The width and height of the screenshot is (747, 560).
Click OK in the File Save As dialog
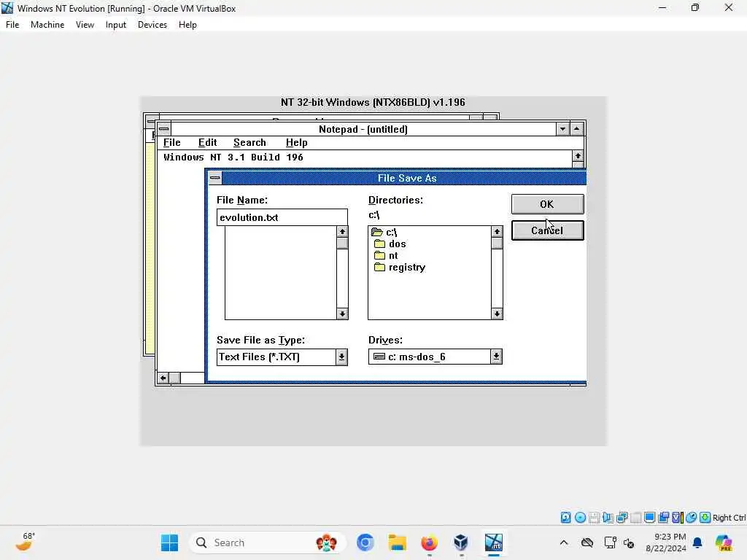(x=547, y=204)
